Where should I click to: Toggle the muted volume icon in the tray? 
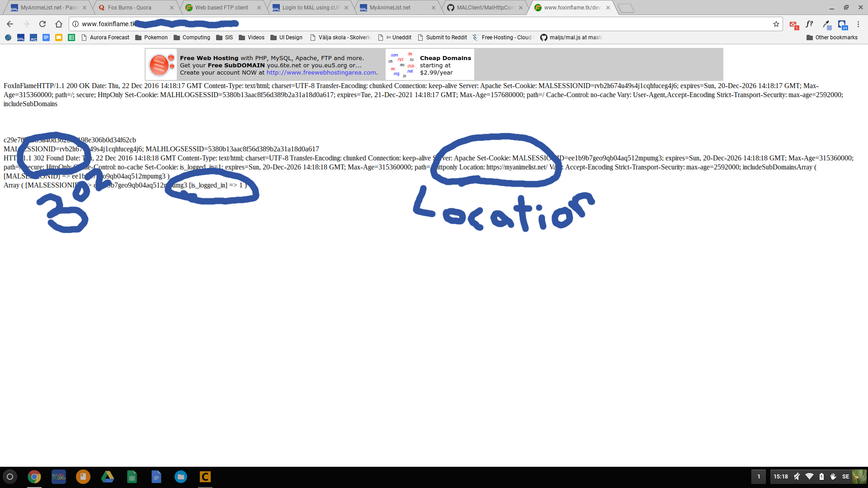797,476
